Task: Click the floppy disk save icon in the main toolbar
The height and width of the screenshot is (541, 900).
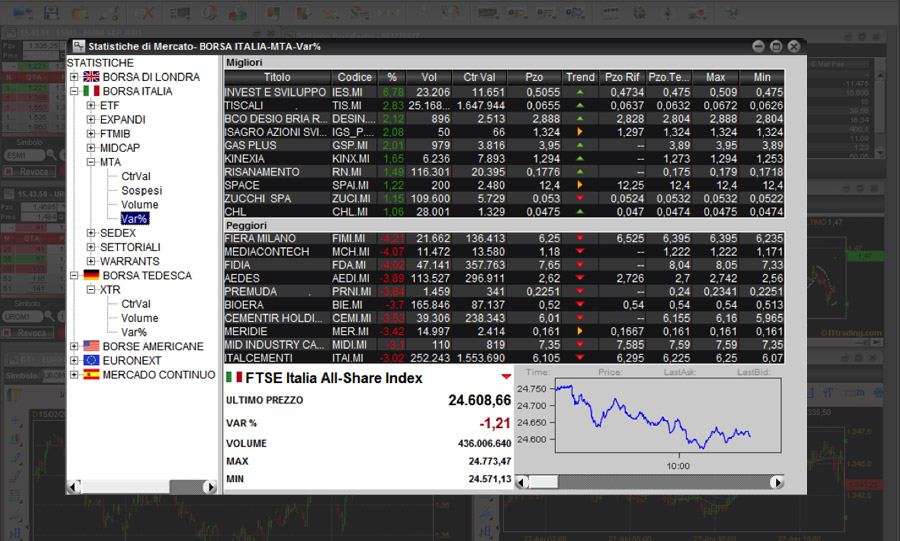Action: pyautogui.click(x=52, y=12)
